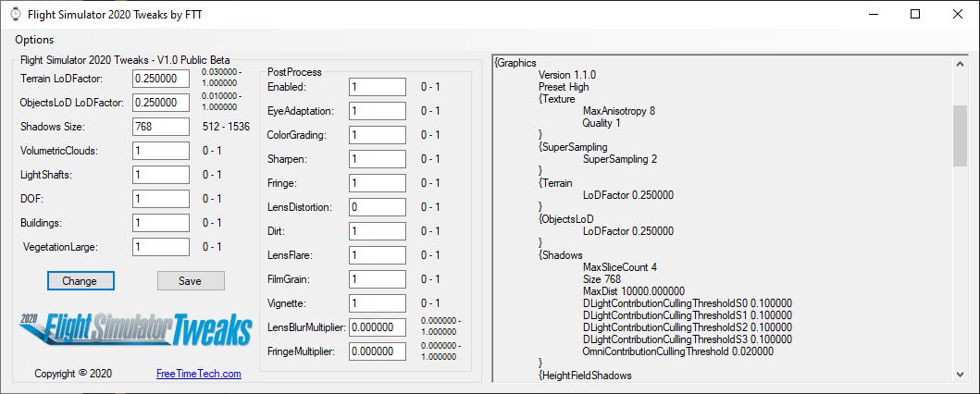Click the 'Quality 1' config line
Viewport: 980px width, 394px height.
pos(602,123)
